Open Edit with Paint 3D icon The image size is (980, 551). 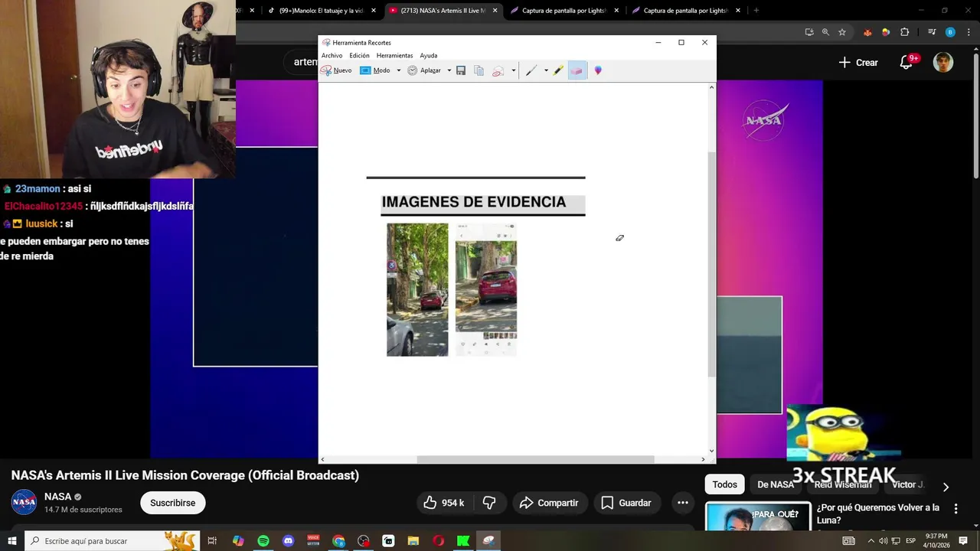pyautogui.click(x=598, y=70)
